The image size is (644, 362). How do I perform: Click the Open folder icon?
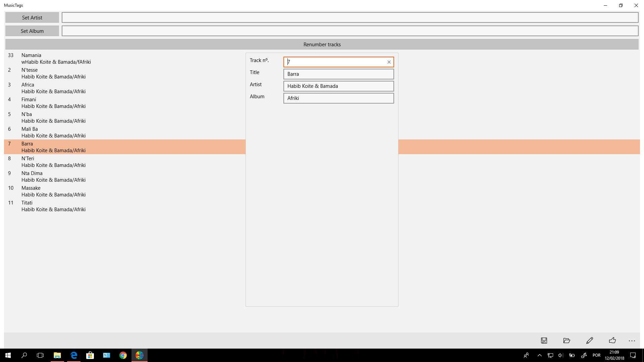pos(567,341)
